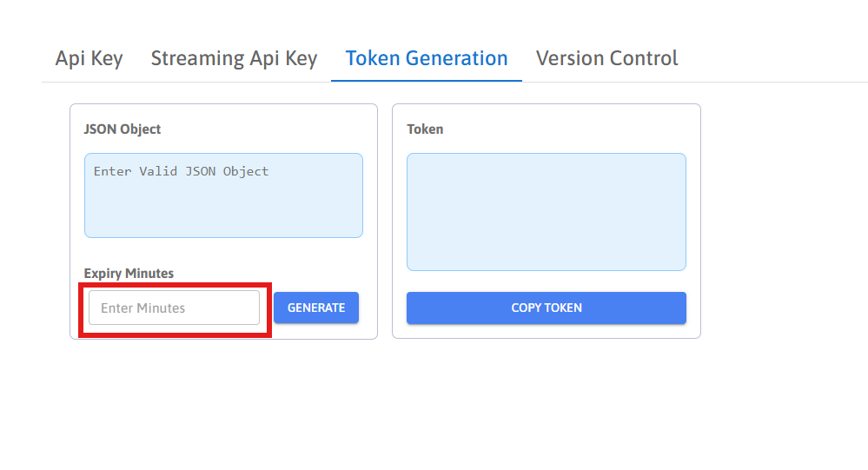Click the blue underline beneath Token Generation

click(426, 81)
